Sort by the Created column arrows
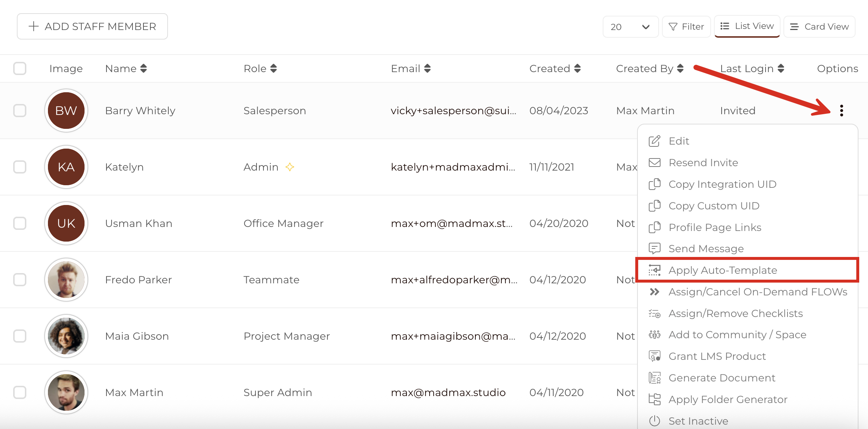The width and height of the screenshot is (868, 429). tap(577, 68)
